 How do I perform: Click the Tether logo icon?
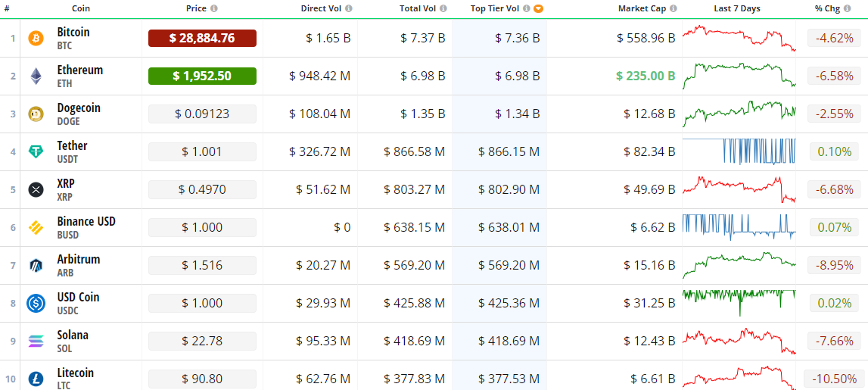pos(36,151)
